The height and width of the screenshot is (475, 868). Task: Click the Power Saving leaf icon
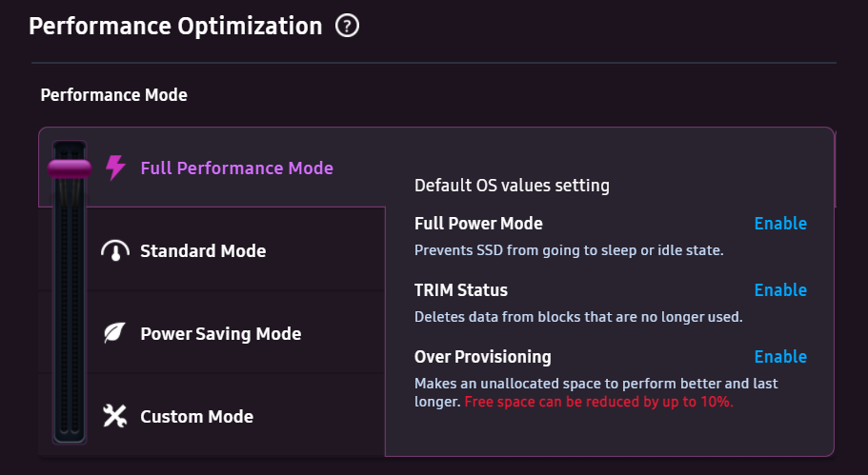(115, 334)
